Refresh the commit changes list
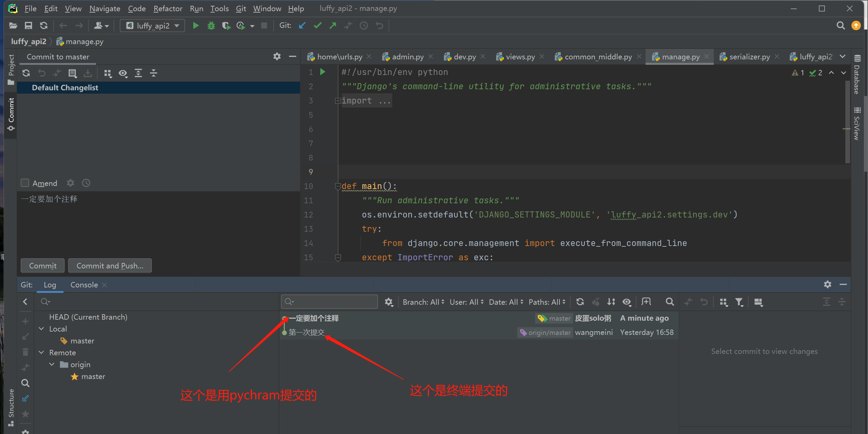 [26, 73]
